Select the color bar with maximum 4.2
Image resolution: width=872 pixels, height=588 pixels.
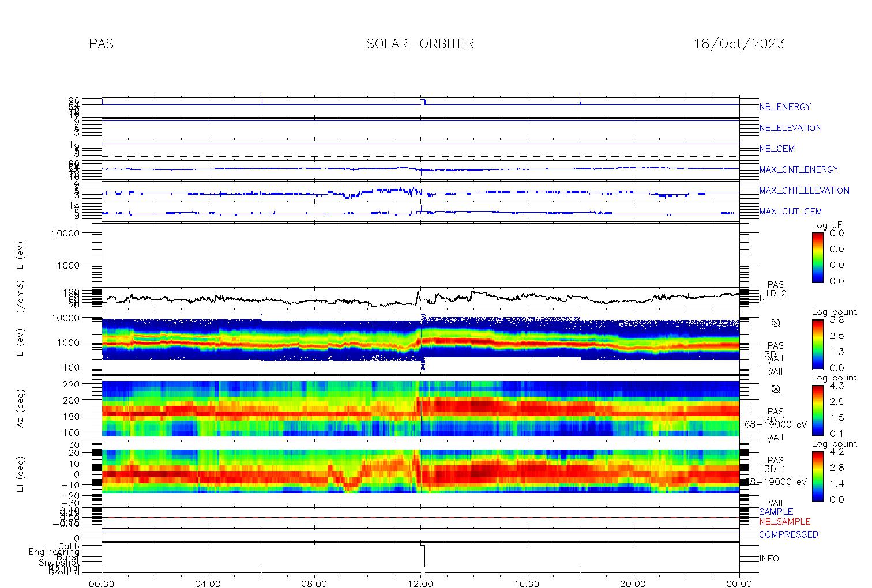tap(818, 476)
